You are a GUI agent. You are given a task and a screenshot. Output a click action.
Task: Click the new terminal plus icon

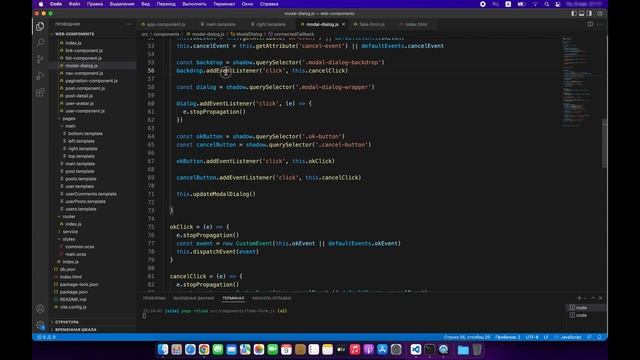pyautogui.click(x=579, y=298)
